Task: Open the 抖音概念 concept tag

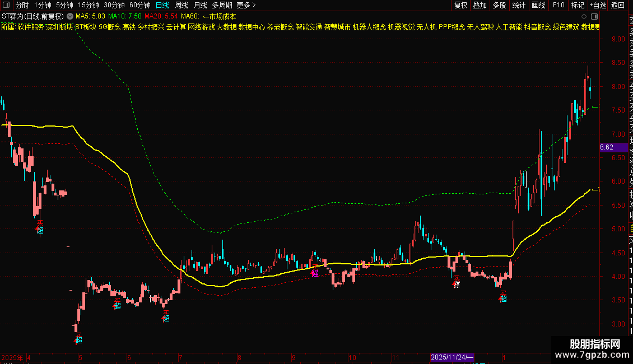Action: point(537,27)
